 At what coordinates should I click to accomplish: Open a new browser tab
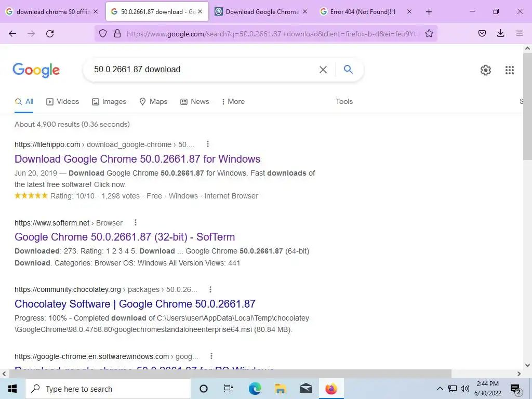coord(429,12)
